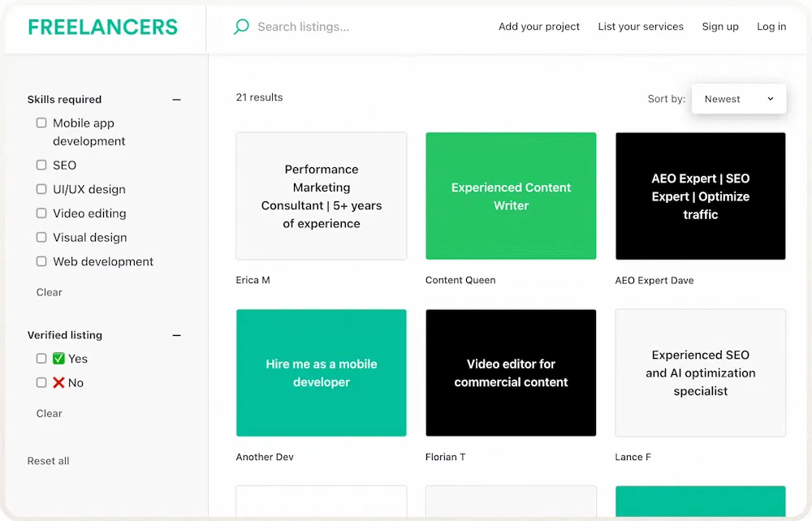
Task: Click the FREELANCERS logo
Action: pyautogui.click(x=102, y=27)
